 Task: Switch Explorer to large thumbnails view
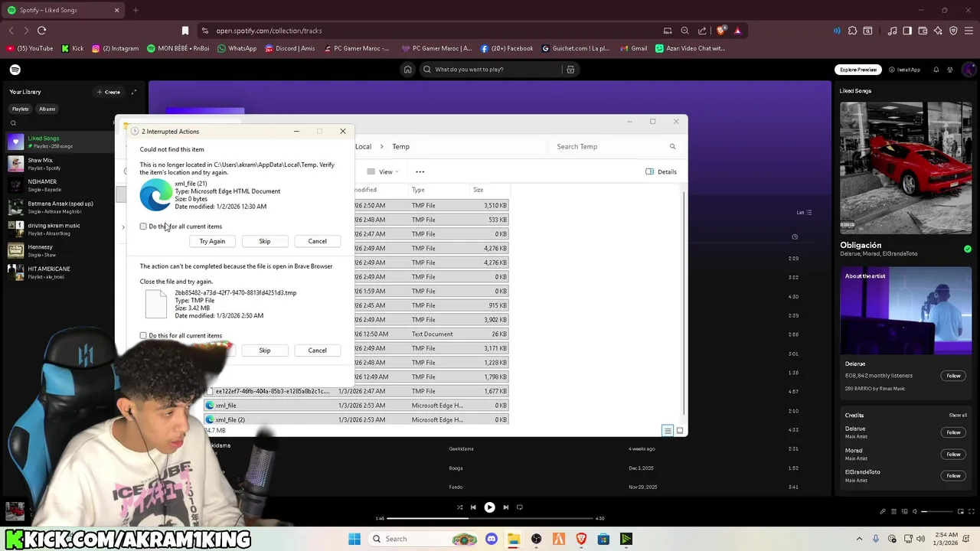pyautogui.click(x=679, y=431)
